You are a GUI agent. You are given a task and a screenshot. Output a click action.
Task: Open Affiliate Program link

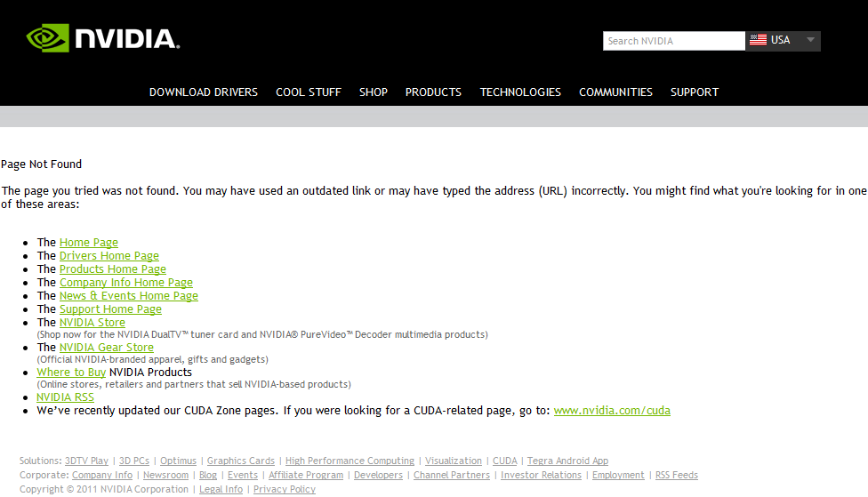coord(306,475)
